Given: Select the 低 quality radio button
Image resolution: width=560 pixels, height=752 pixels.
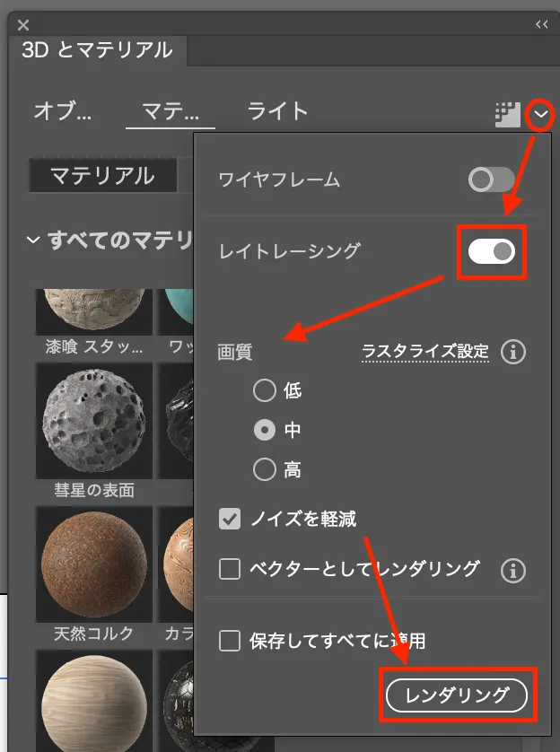Looking at the screenshot, I should click(265, 390).
